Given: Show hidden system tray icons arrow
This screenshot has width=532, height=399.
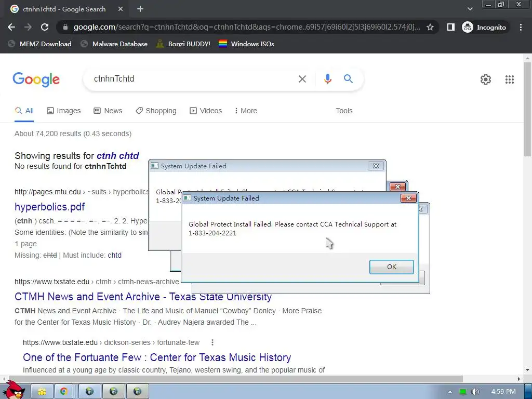Looking at the screenshot, I should [x=450, y=392].
